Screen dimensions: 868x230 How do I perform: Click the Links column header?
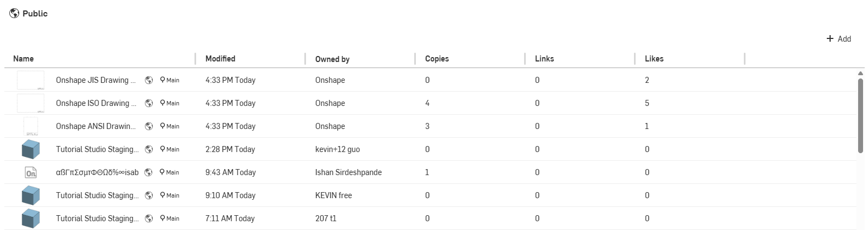coord(544,59)
